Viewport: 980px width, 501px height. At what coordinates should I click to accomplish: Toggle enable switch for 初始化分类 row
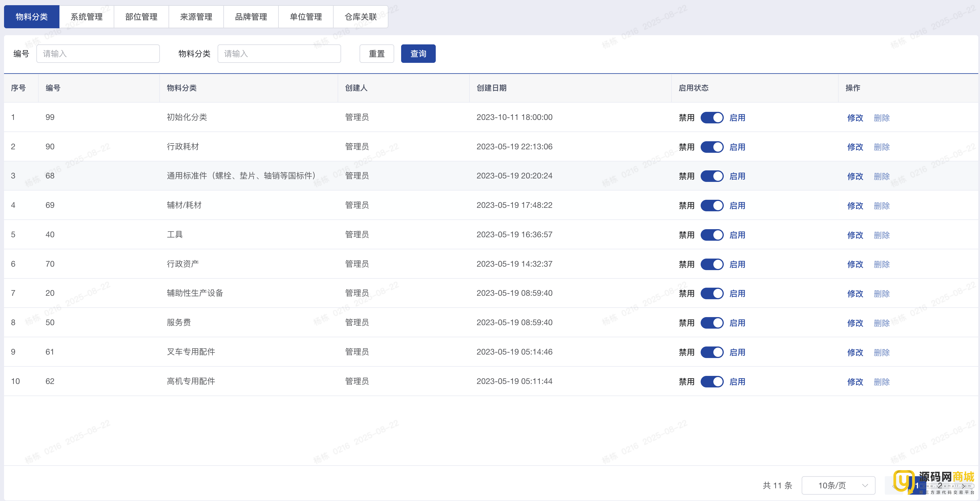tap(712, 117)
